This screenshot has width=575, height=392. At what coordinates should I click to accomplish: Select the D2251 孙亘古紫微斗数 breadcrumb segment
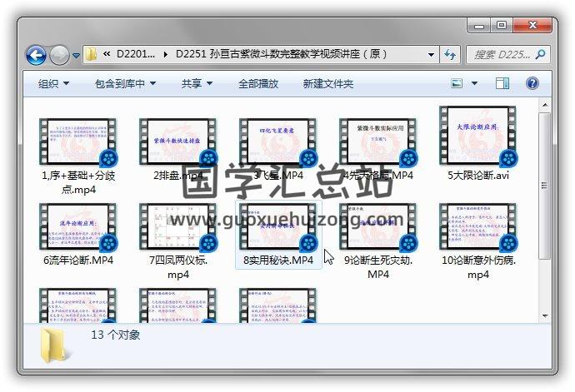[281, 54]
